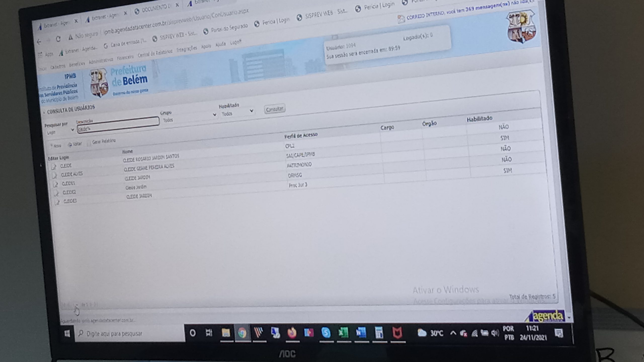Click the Novo toolbar button
The width and height of the screenshot is (644, 362).
(56, 146)
